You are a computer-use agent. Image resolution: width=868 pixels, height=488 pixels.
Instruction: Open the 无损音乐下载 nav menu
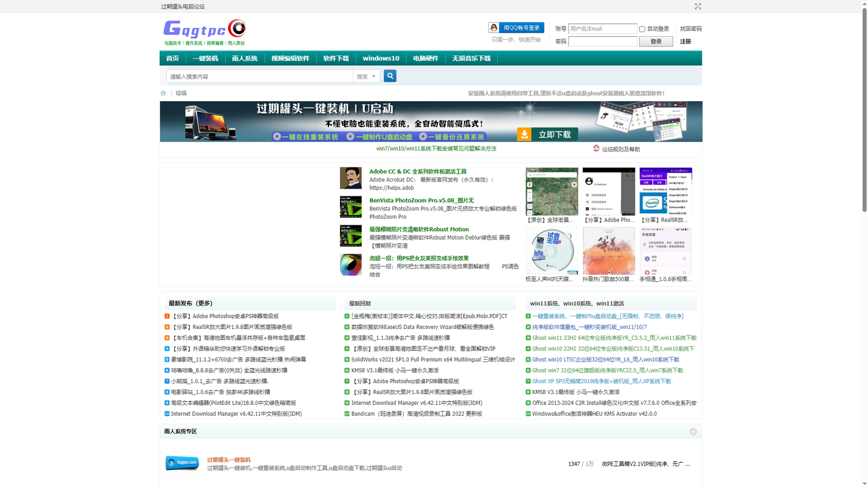click(x=471, y=58)
